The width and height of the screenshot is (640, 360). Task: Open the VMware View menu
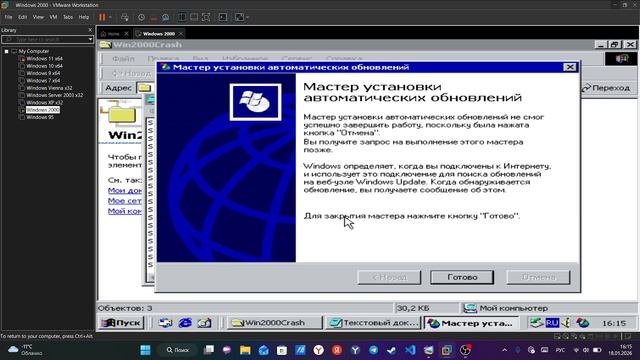(x=38, y=17)
